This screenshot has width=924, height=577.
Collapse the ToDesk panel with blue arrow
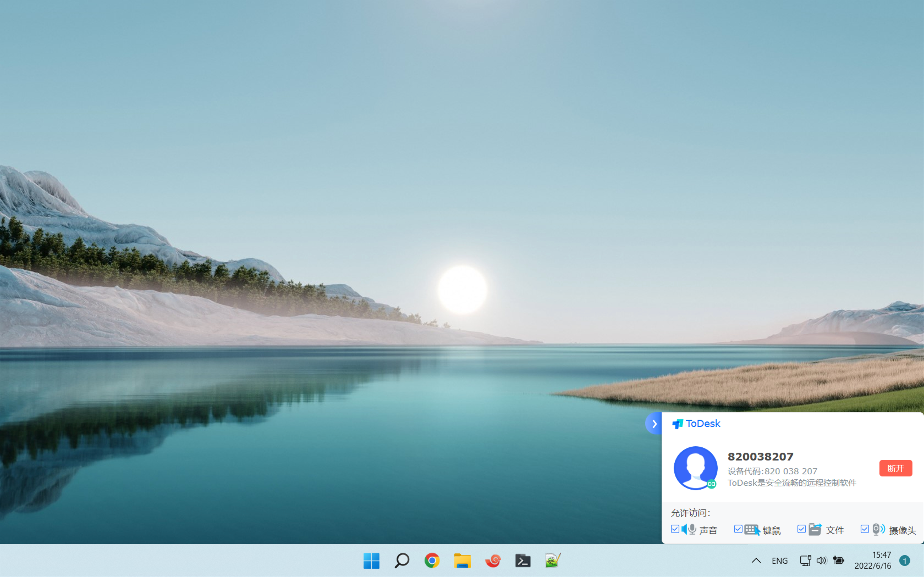(x=654, y=424)
